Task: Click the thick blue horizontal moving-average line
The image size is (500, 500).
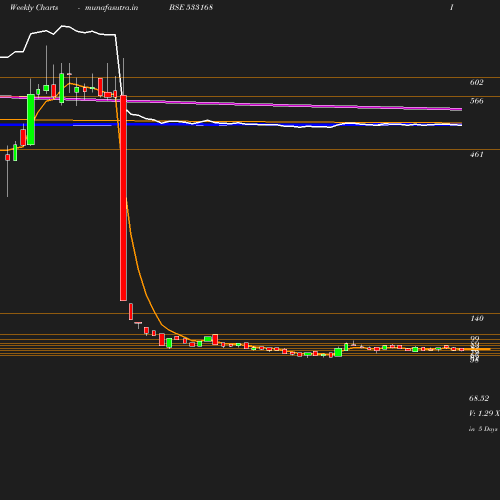Action: tap(231, 125)
